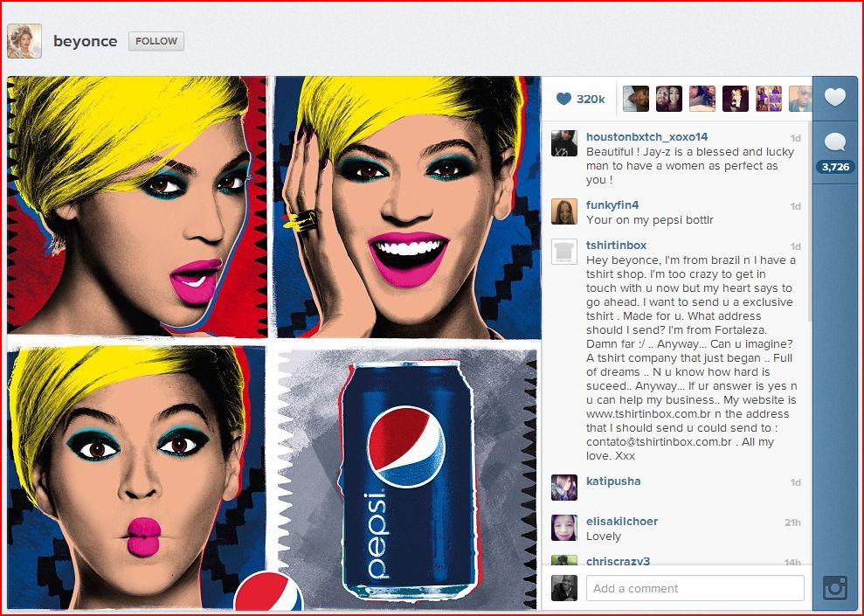This screenshot has height=616, width=864.
Task: Click the 3,726 comment count badge
Action: 835,167
